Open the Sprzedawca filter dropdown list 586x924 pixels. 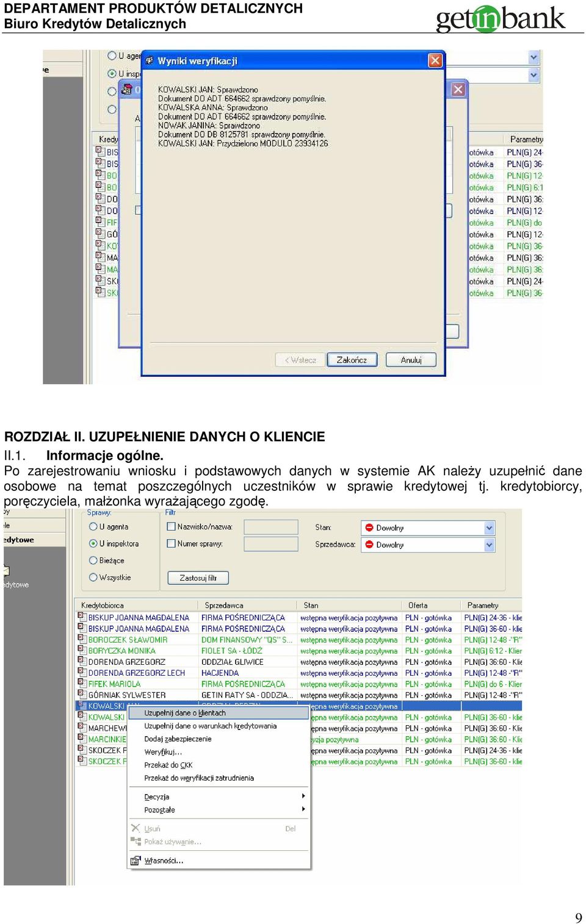coord(489,545)
